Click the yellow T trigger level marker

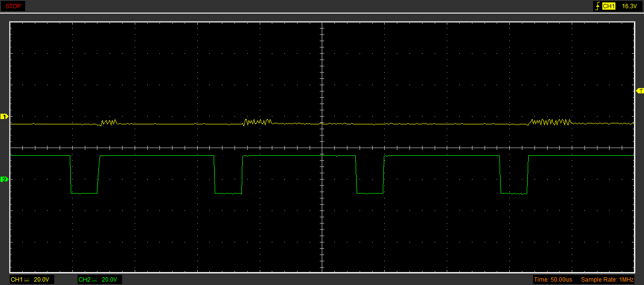pos(640,91)
